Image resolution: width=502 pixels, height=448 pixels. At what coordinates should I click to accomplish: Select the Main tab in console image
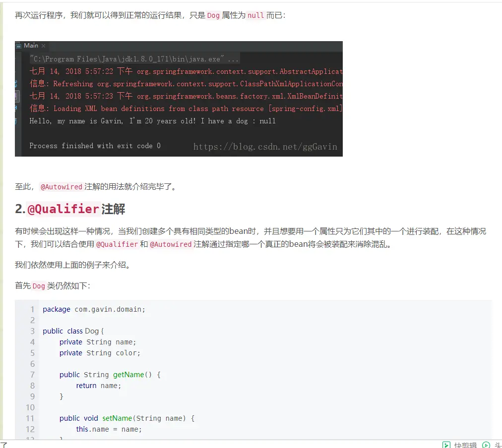pos(31,46)
